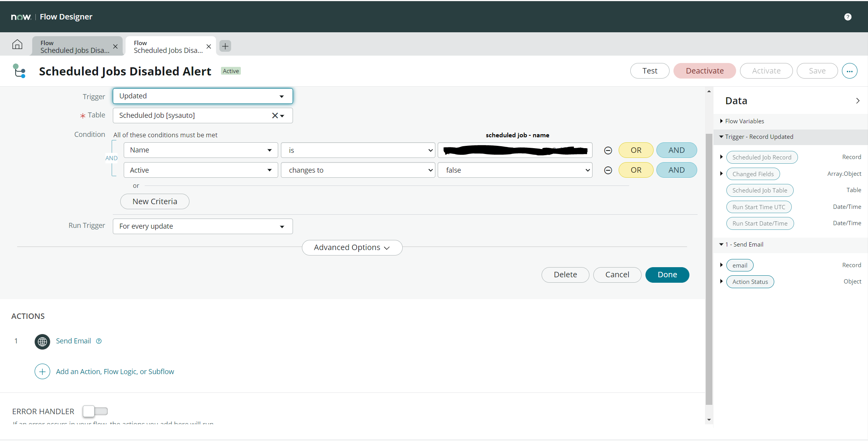Click the globe icon next to Send Email
Image resolution: width=868 pixels, height=441 pixels.
pos(42,341)
